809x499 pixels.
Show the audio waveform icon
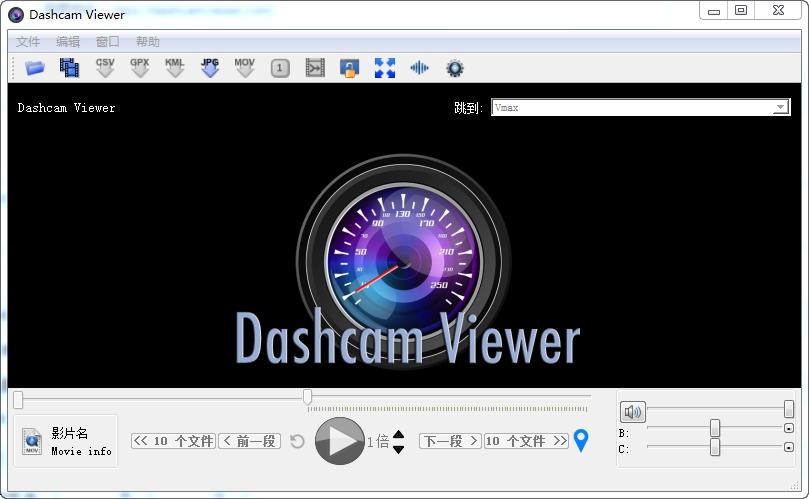click(419, 68)
